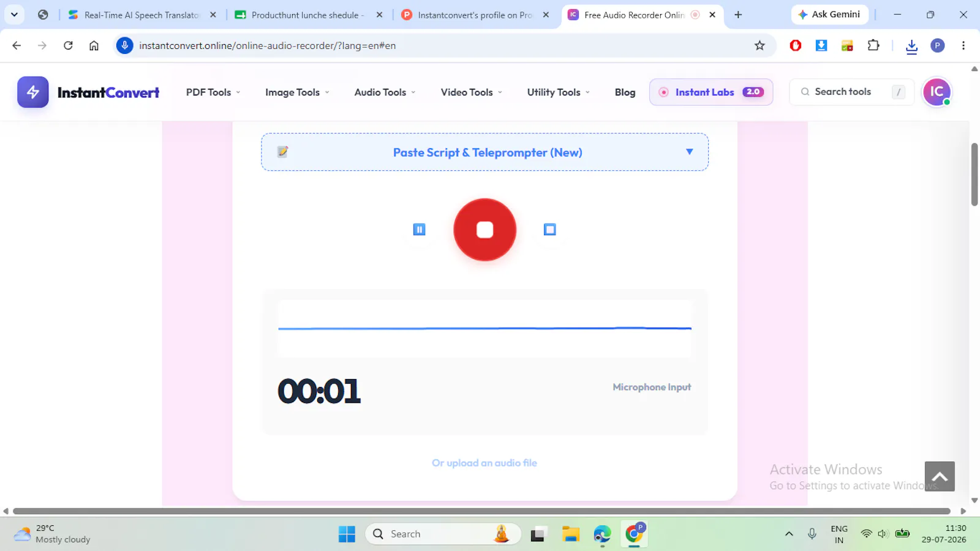Image resolution: width=980 pixels, height=551 pixels.
Task: Click the microphone permission icon in address bar
Action: pyautogui.click(x=124, y=45)
